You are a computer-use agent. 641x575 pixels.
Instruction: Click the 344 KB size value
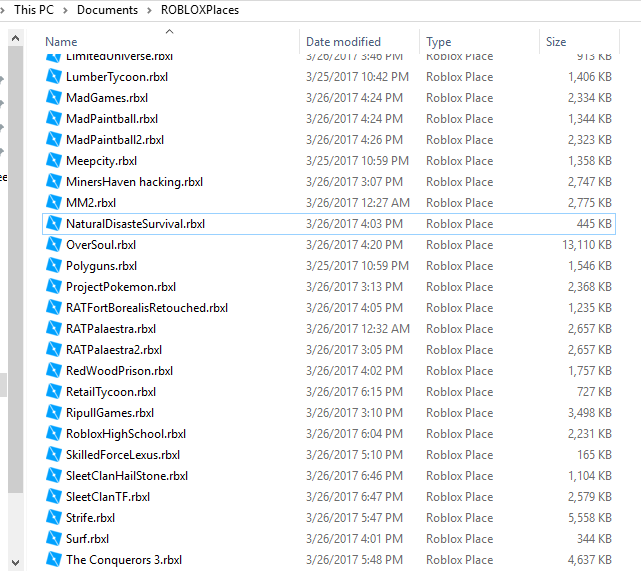tap(594, 539)
